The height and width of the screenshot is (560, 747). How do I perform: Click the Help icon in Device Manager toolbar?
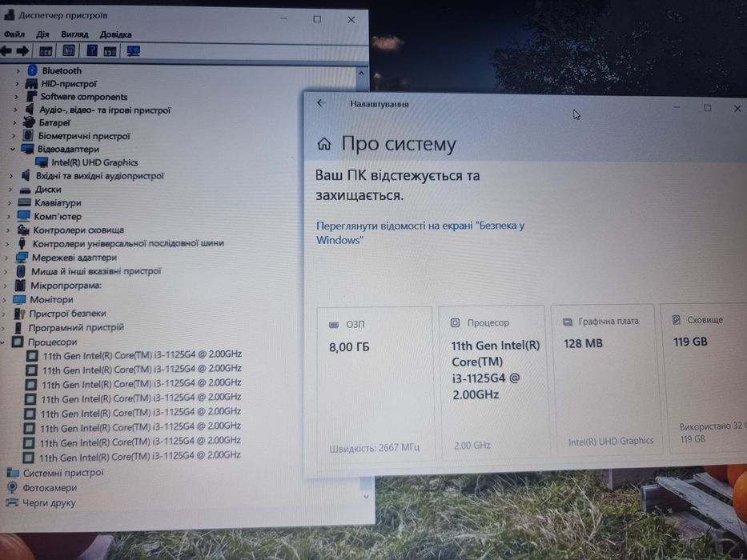92,50
